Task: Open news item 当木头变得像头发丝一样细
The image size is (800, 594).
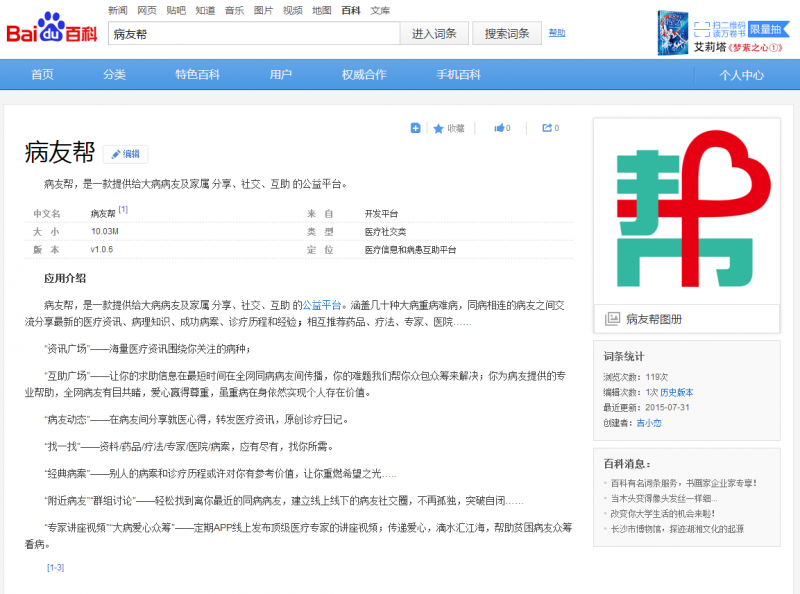Action: pyautogui.click(x=664, y=498)
